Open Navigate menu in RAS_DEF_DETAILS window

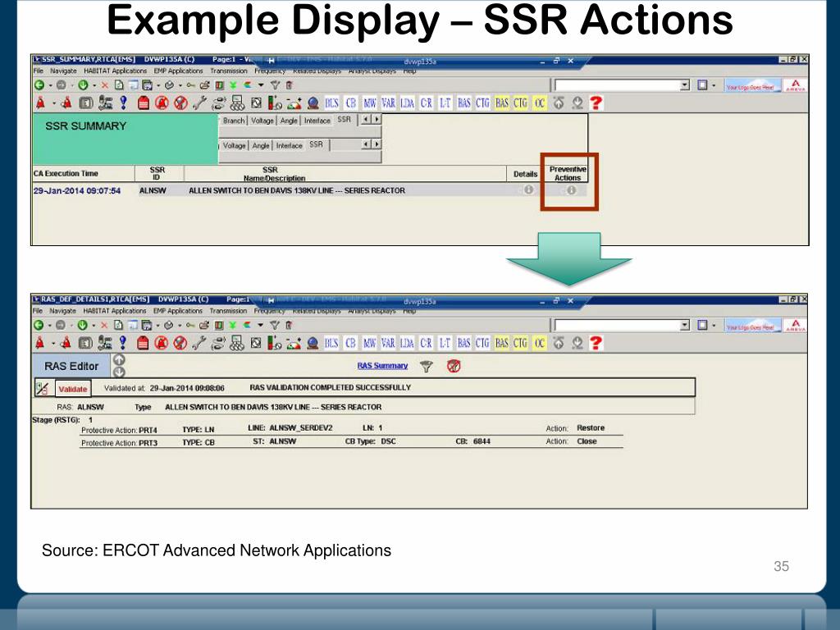coord(62,311)
